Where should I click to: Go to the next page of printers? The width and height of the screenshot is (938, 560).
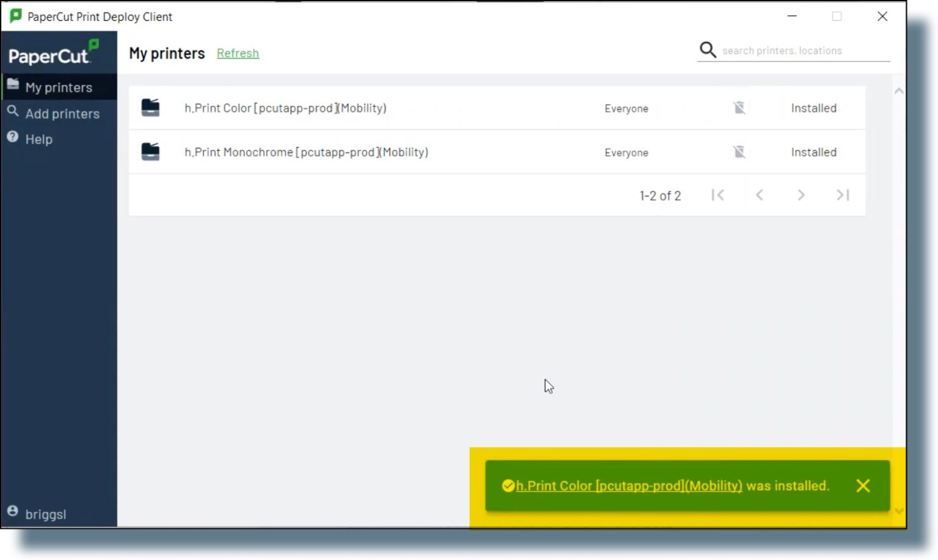pos(801,195)
